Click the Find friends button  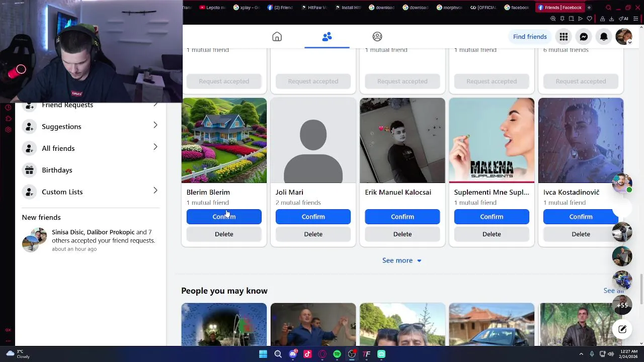(x=530, y=37)
